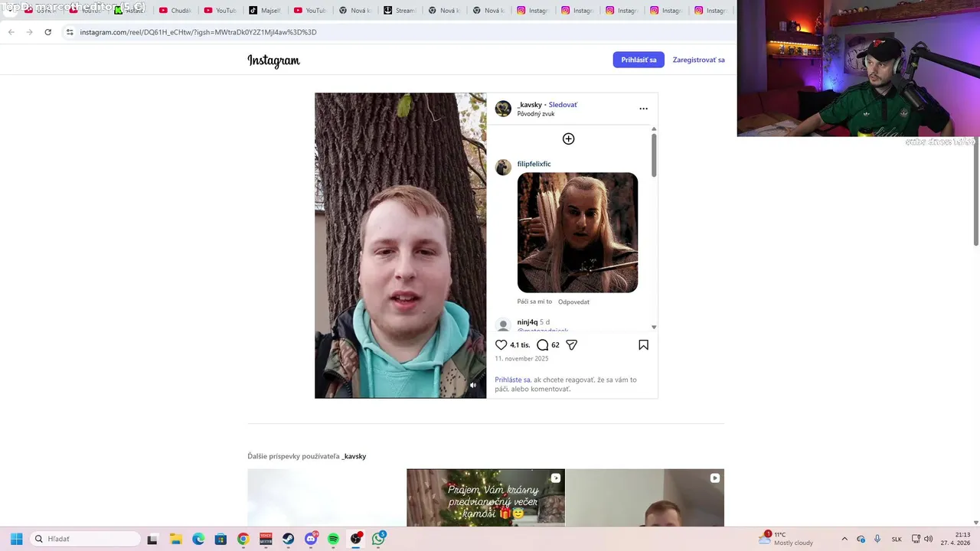The width and height of the screenshot is (980, 551).
Task: Click the 4,1 tis. likes count
Action: [x=520, y=345]
